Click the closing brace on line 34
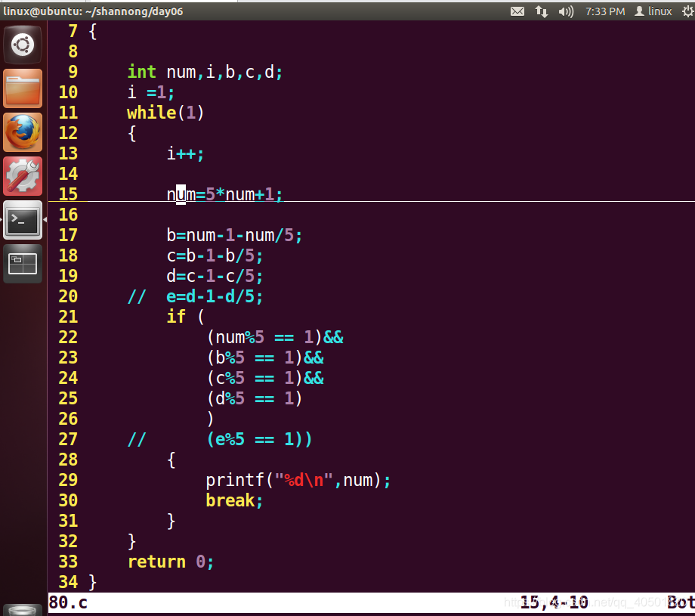The image size is (695, 616). point(93,582)
